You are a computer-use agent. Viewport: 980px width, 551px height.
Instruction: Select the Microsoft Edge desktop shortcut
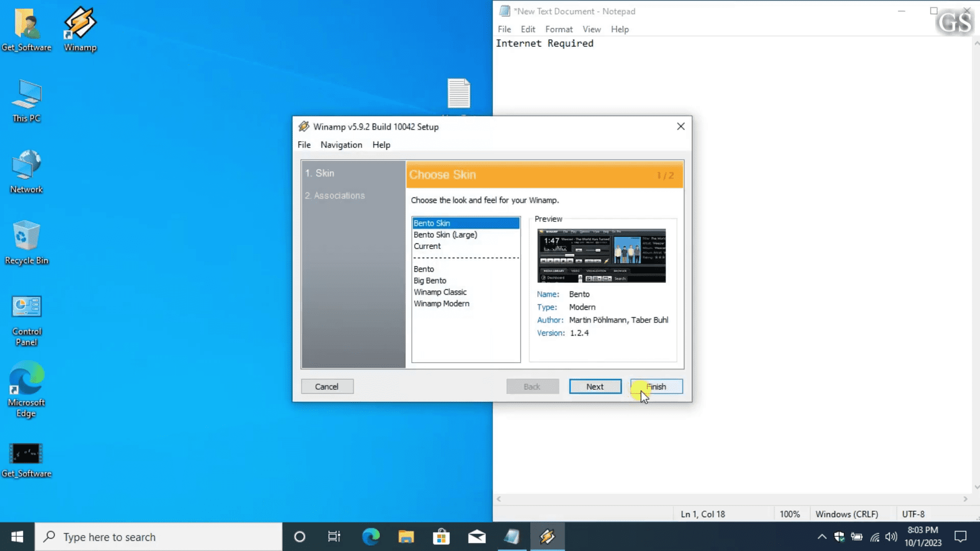pos(27,390)
